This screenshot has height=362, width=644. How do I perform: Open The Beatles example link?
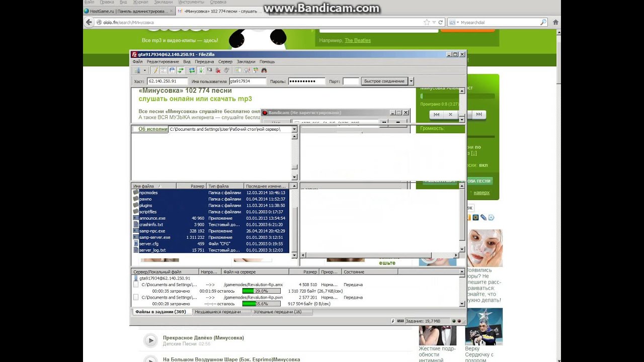pos(358,40)
